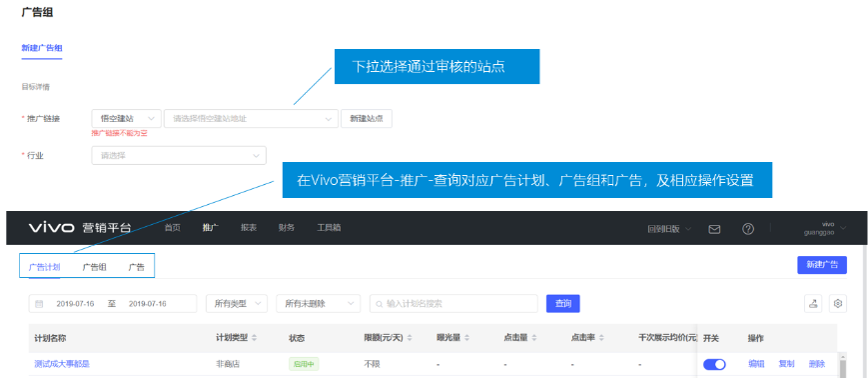
Task: Open the help question mark icon
Action: click(748, 229)
